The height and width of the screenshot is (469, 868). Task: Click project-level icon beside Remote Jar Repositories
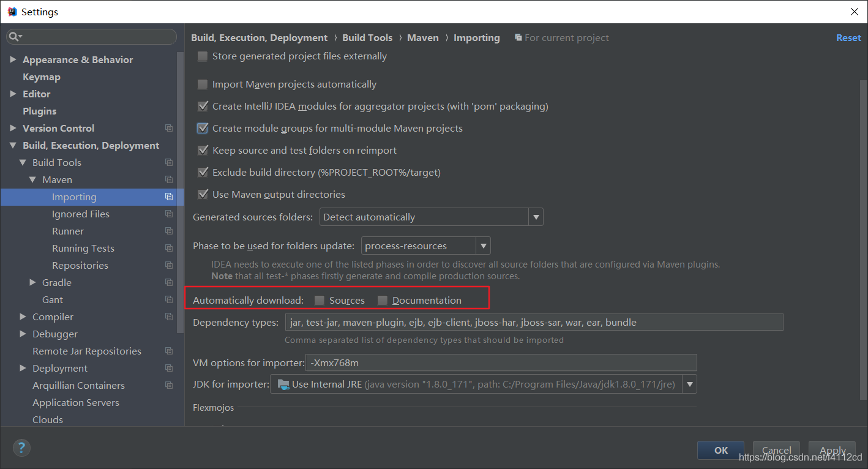[169, 351]
